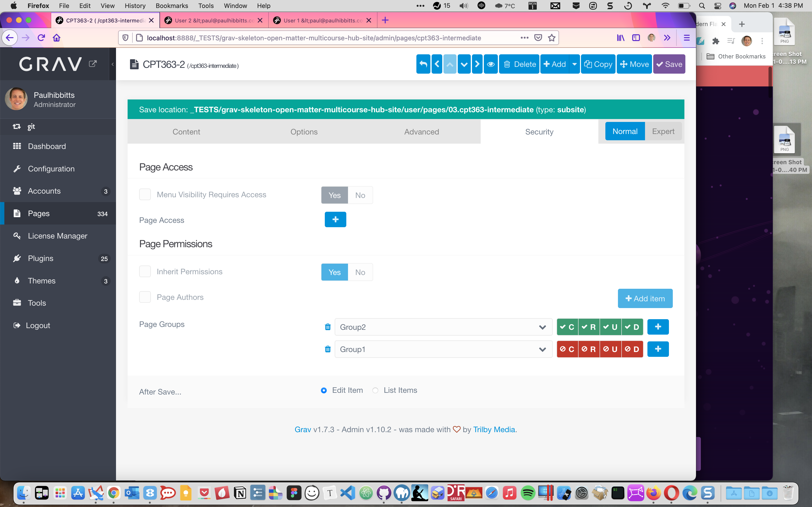Select the List Items radio button

click(375, 390)
